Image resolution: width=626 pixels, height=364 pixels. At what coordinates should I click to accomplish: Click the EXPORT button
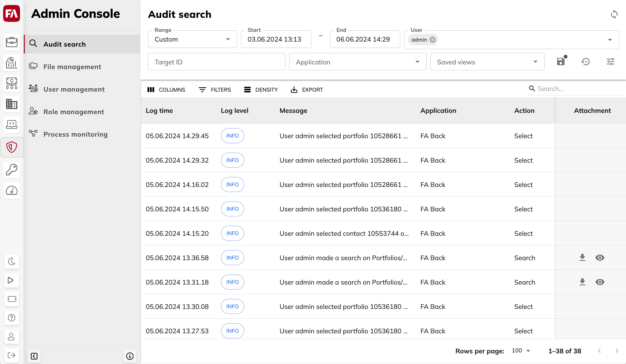click(307, 90)
